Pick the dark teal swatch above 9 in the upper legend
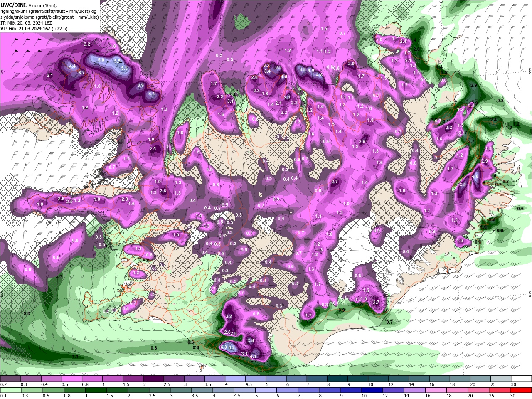Viewport: 532px width, 399px height. [358, 379]
